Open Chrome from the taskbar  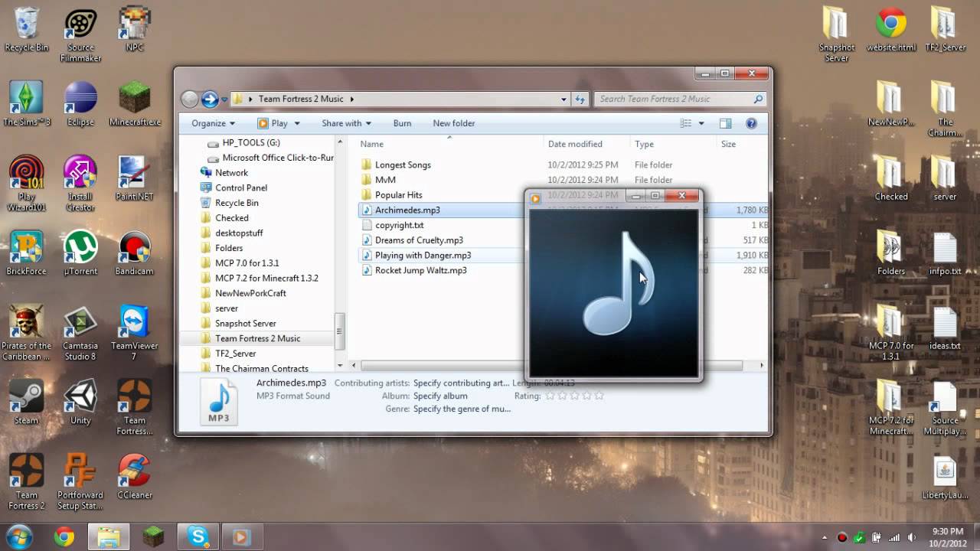[64, 537]
